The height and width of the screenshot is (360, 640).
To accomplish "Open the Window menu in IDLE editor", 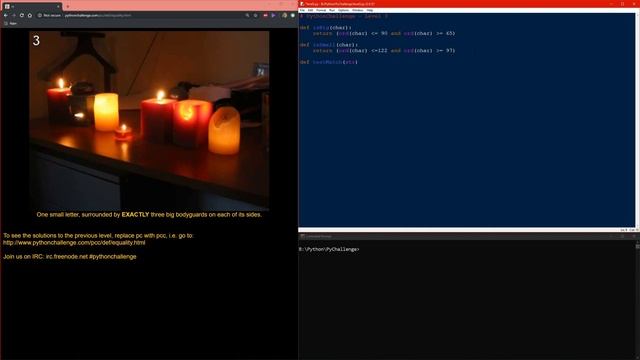I will (358, 10).
